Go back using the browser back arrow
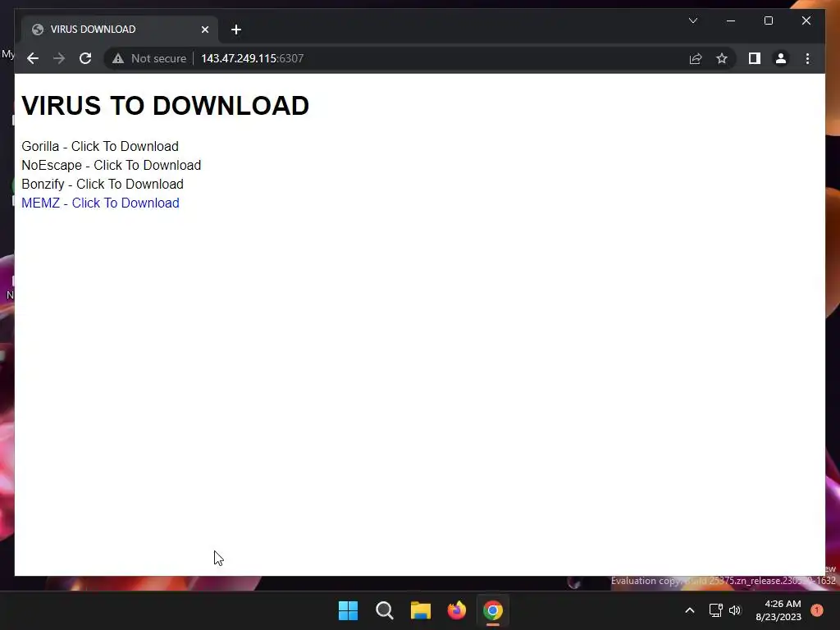Image resolution: width=840 pixels, height=630 pixels. point(33,58)
